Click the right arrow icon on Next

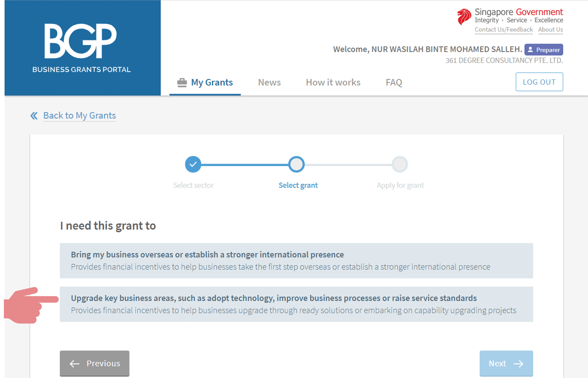click(518, 364)
